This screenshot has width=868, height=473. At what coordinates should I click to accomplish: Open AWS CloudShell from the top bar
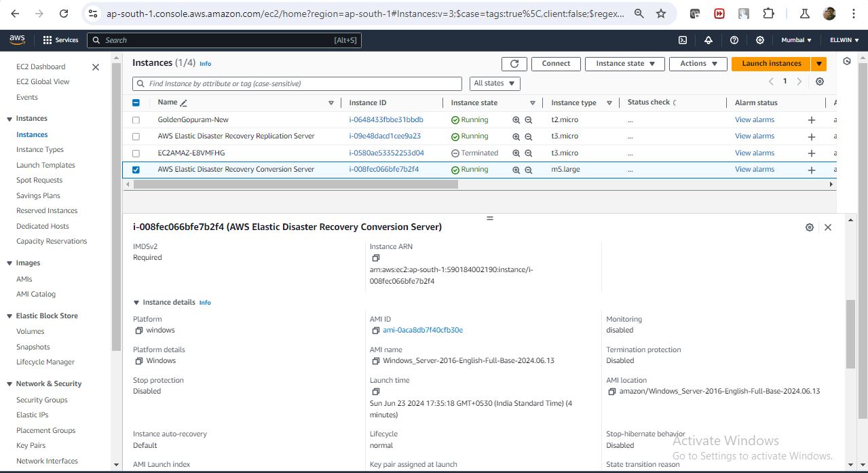tap(683, 40)
